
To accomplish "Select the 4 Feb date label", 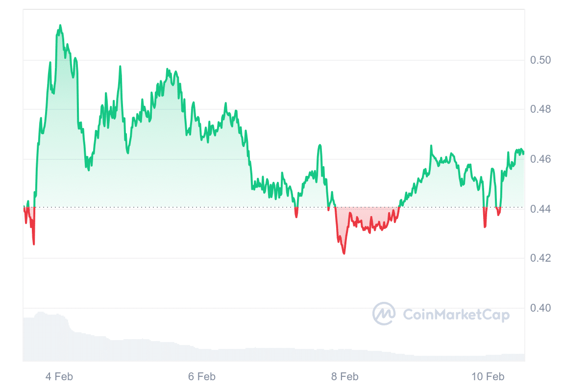I will (x=59, y=377).
